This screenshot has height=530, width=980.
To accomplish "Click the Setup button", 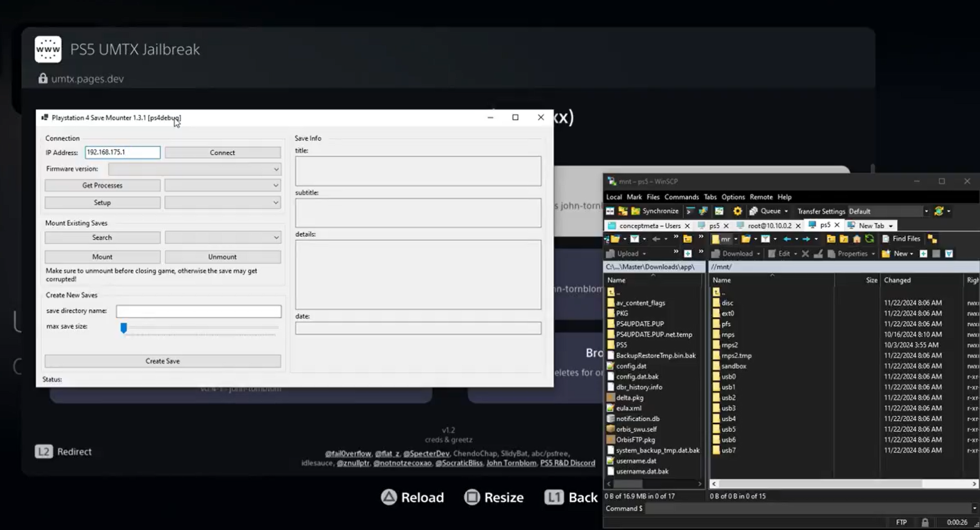I will pos(103,202).
